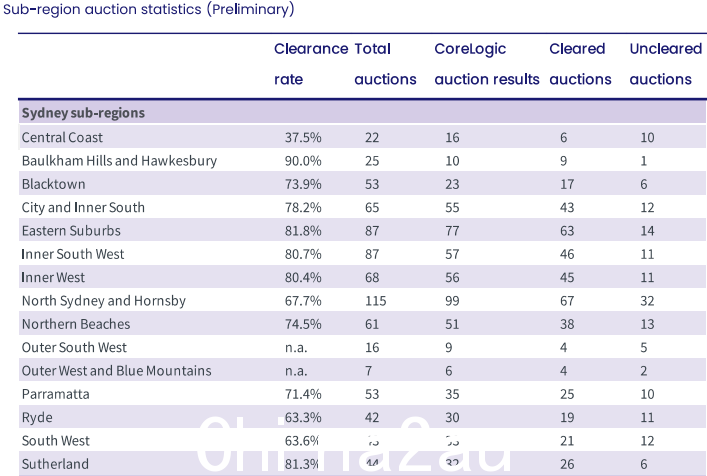Select the Inner West row label
The height and width of the screenshot is (476, 707).
53,278
